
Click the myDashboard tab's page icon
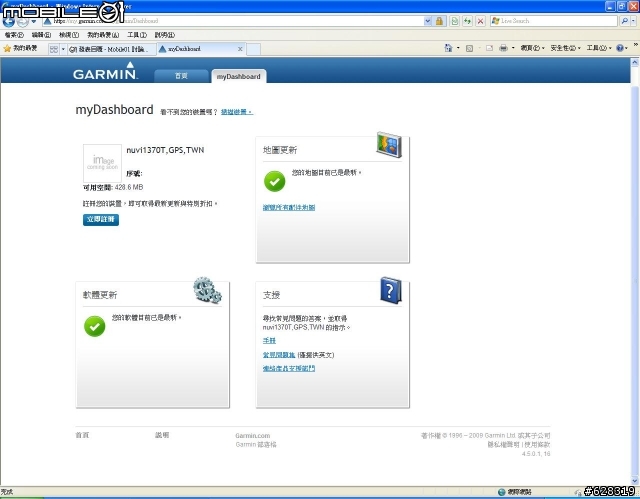click(x=162, y=49)
